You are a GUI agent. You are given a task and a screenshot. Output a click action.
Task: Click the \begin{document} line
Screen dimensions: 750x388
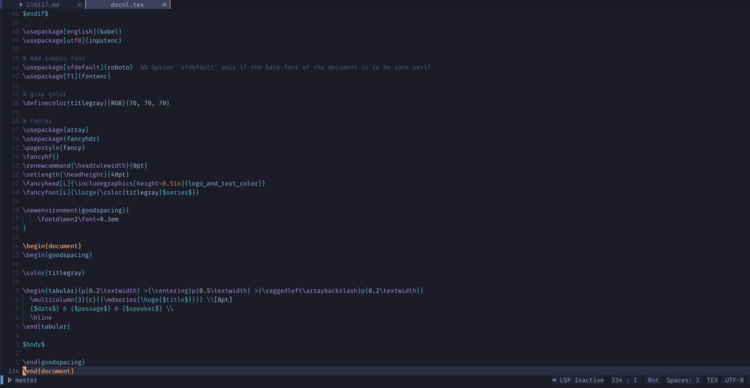pos(52,246)
